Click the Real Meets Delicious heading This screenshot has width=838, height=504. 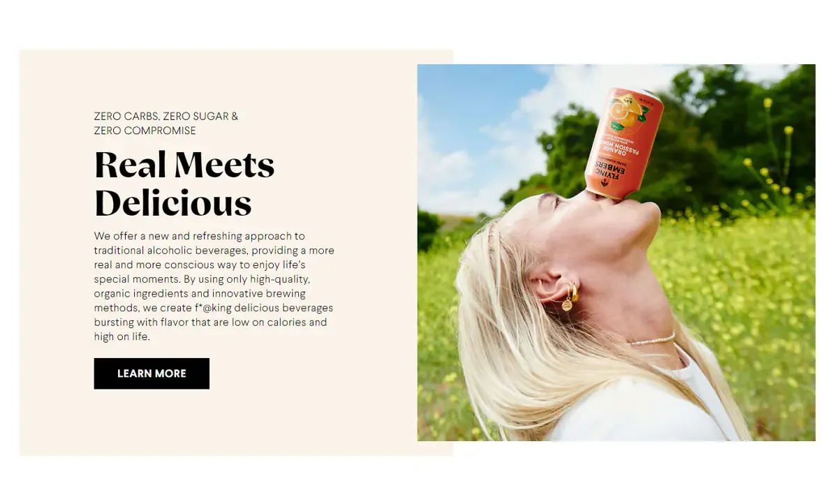click(184, 184)
